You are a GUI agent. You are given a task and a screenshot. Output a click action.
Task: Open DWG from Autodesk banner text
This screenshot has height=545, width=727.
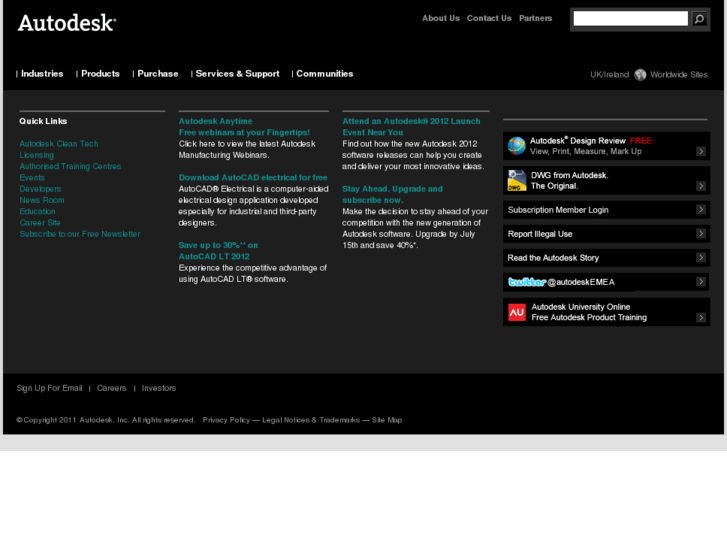pyautogui.click(x=569, y=180)
